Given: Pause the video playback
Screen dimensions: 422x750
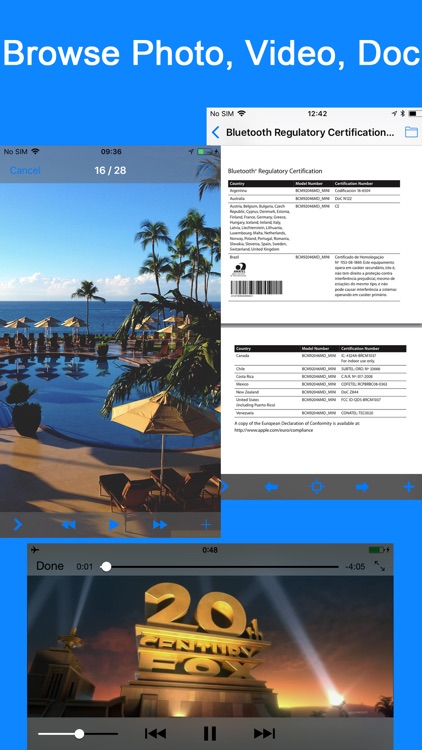Looking at the screenshot, I should click(210, 733).
